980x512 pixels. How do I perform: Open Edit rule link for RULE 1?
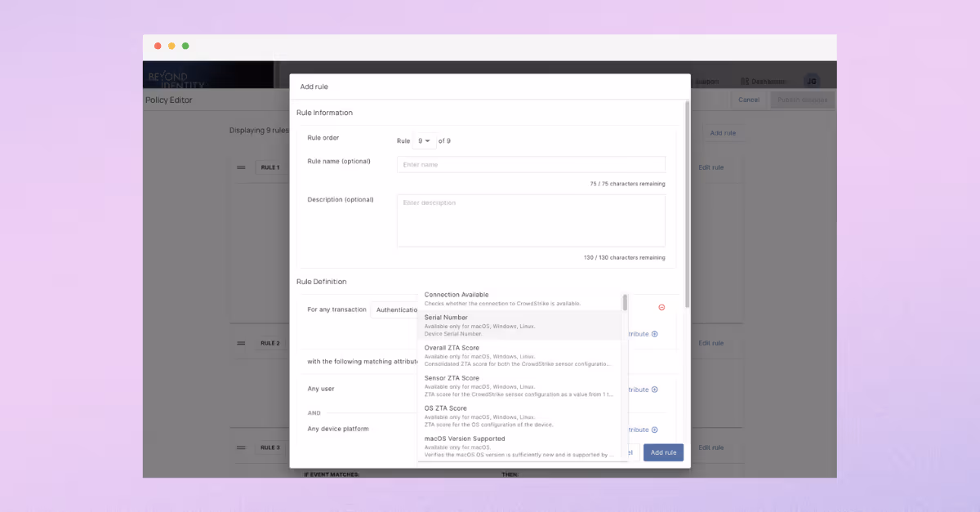[710, 167]
